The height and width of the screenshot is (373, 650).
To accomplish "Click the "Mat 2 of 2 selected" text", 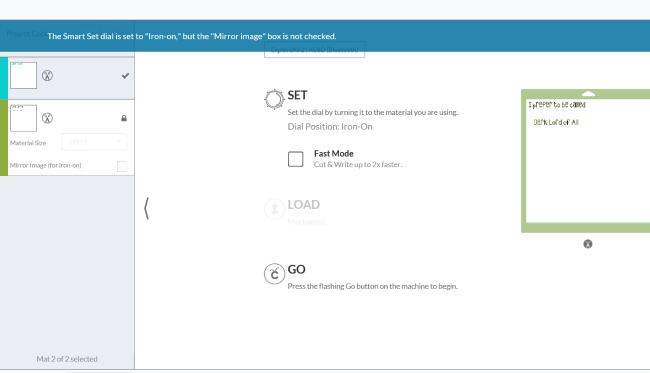I will click(x=67, y=359).
